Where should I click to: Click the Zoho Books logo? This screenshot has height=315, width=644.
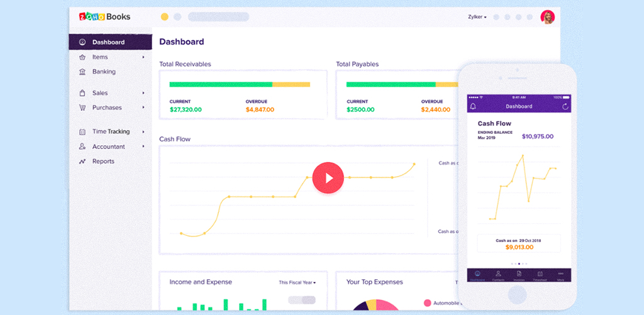(104, 17)
